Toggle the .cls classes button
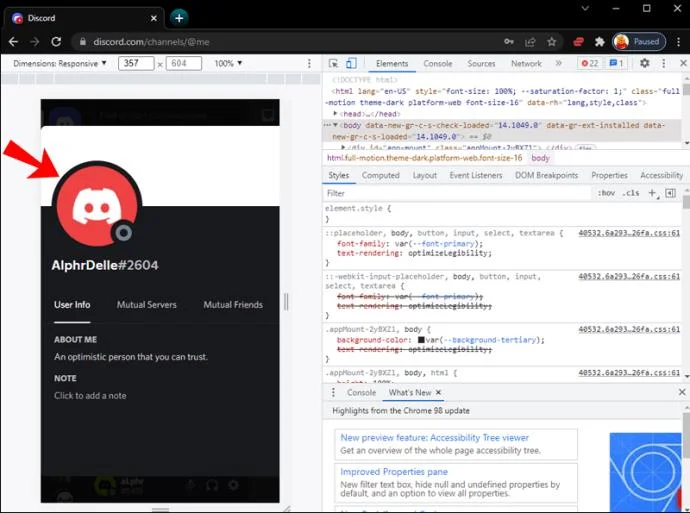 click(631, 193)
